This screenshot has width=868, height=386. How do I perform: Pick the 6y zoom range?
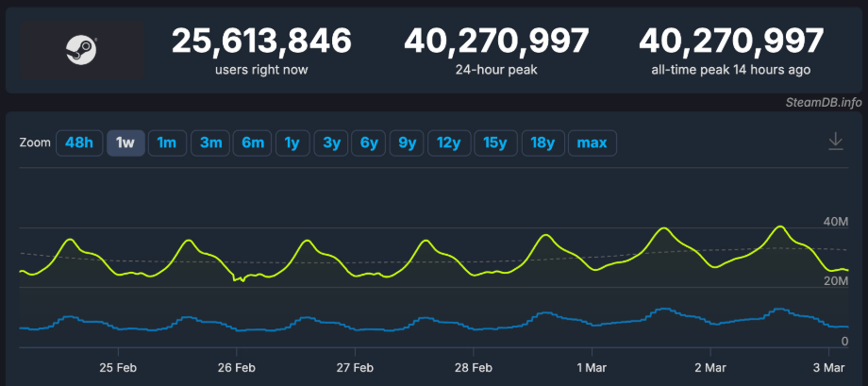[369, 143]
